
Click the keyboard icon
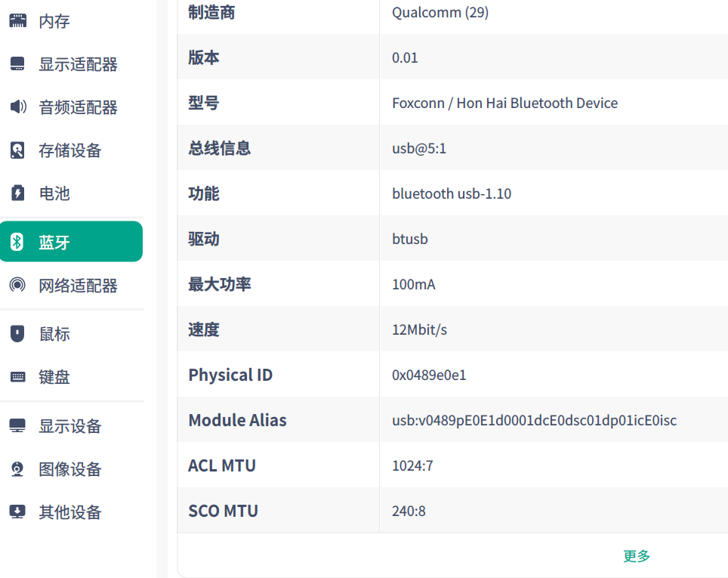(17, 376)
